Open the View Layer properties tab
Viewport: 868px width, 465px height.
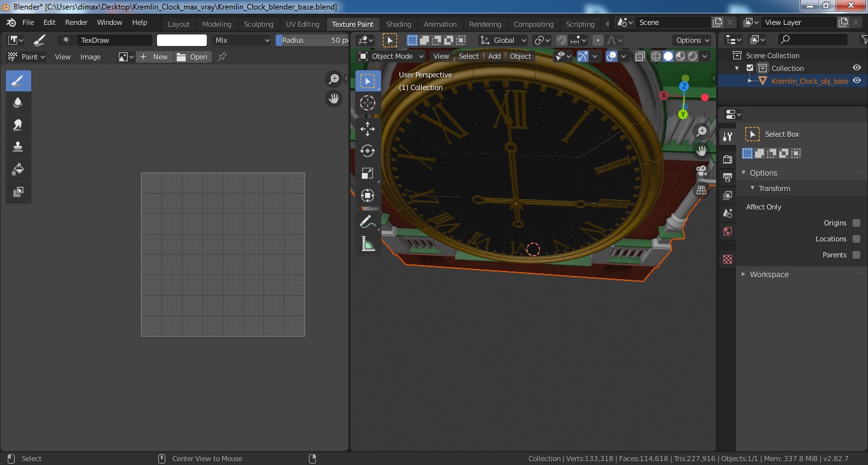pos(728,195)
